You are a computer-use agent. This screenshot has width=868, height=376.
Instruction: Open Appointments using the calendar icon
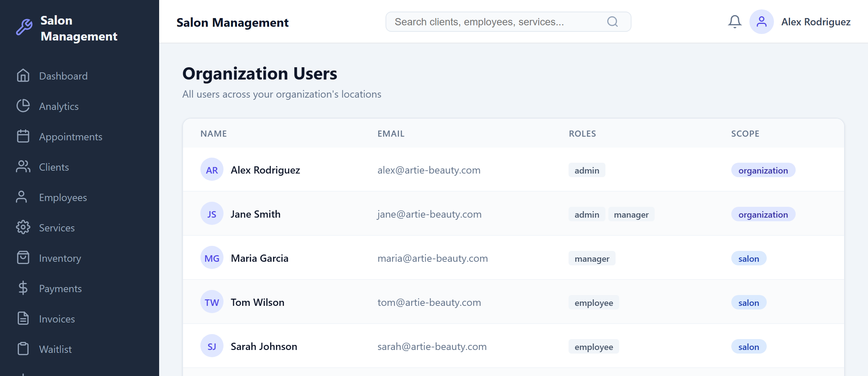23,136
